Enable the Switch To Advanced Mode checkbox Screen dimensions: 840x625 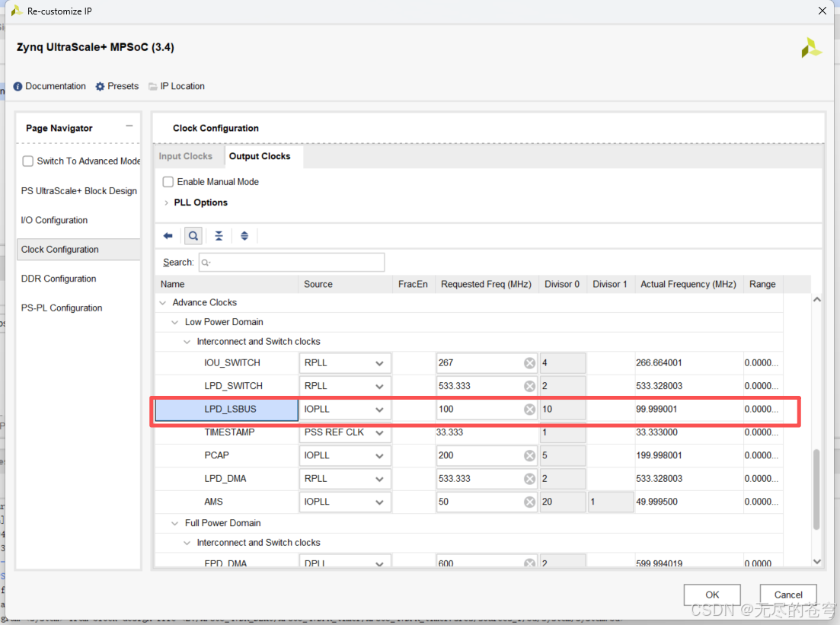pos(28,161)
